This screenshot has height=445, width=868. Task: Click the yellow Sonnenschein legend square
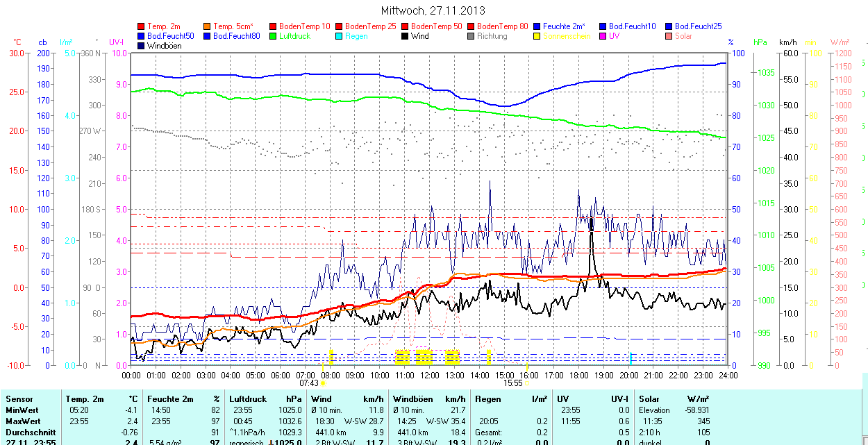[537, 36]
